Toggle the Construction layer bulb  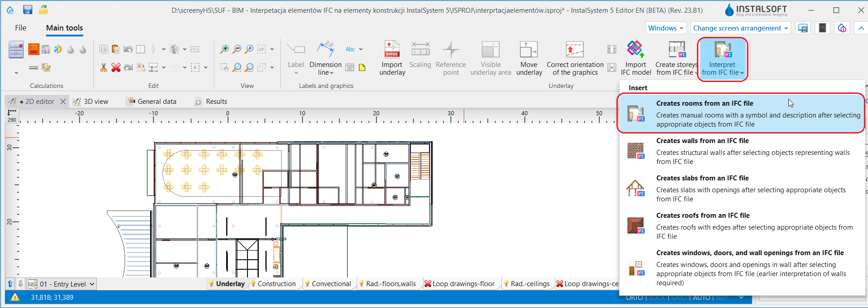(x=253, y=284)
